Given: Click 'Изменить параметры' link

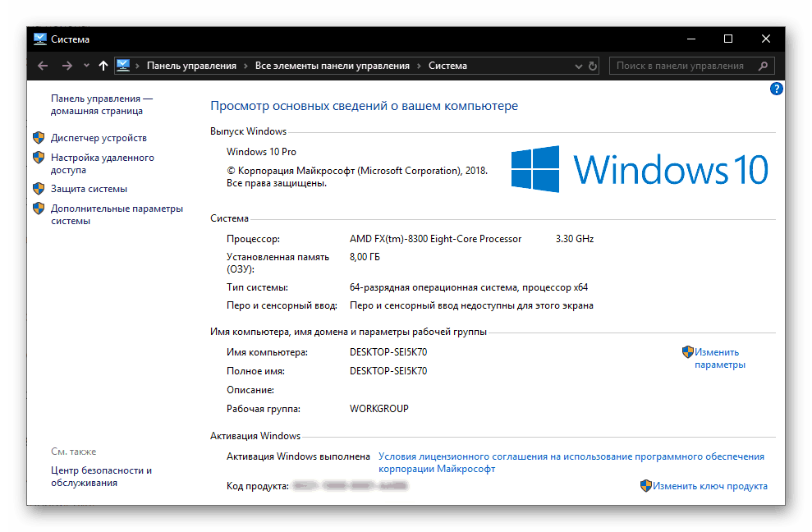Looking at the screenshot, I should [720, 359].
